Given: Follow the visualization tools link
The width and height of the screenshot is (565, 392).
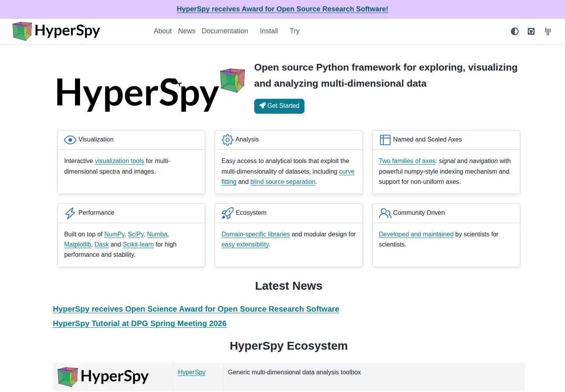Looking at the screenshot, I should click(x=120, y=161).
